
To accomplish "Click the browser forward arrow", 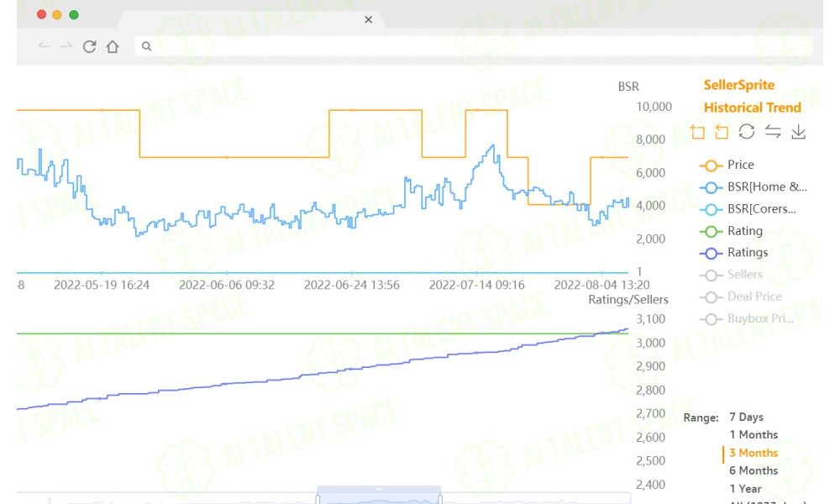I will click(66, 46).
